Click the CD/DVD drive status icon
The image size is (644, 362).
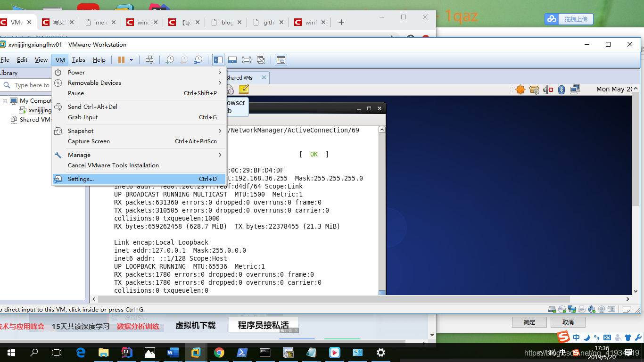click(562, 309)
